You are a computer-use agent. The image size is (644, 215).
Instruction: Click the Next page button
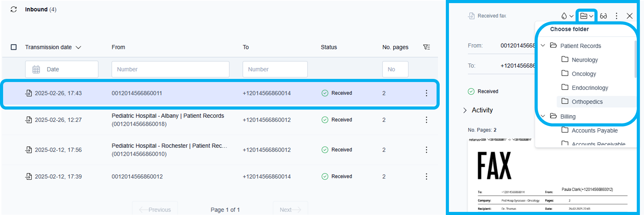(x=290, y=209)
